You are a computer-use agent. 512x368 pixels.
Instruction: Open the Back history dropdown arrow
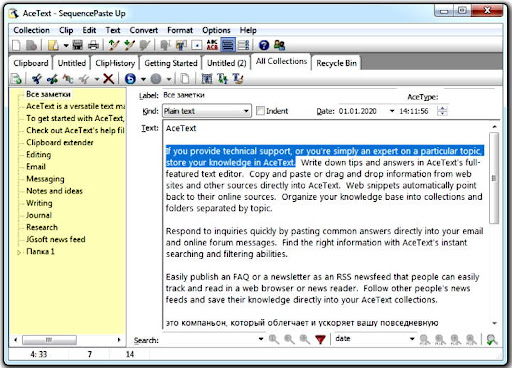coord(143,79)
